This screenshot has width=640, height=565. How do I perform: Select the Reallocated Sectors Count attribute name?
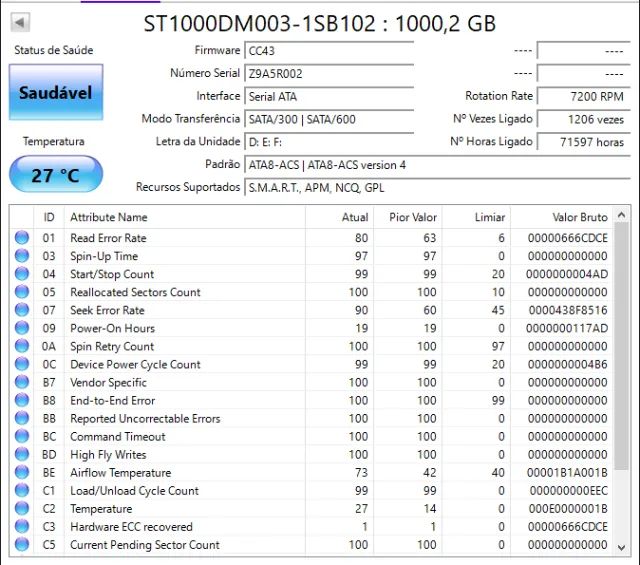[135, 292]
